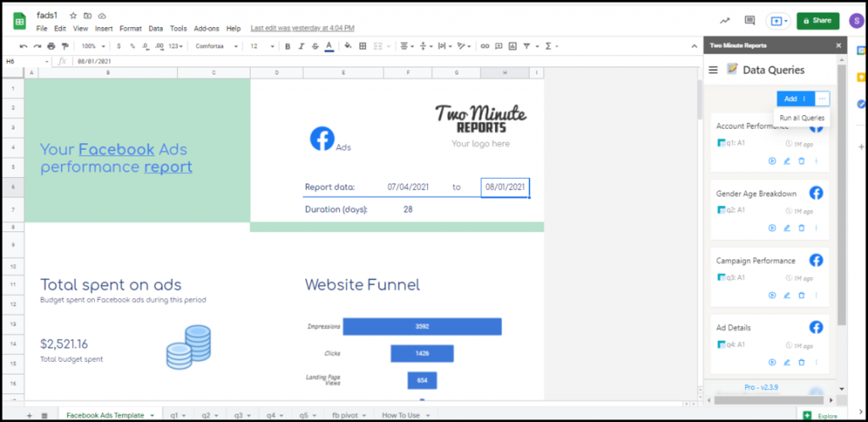Select the Paint format tool
Viewport: 868px width, 422px height.
(65, 47)
